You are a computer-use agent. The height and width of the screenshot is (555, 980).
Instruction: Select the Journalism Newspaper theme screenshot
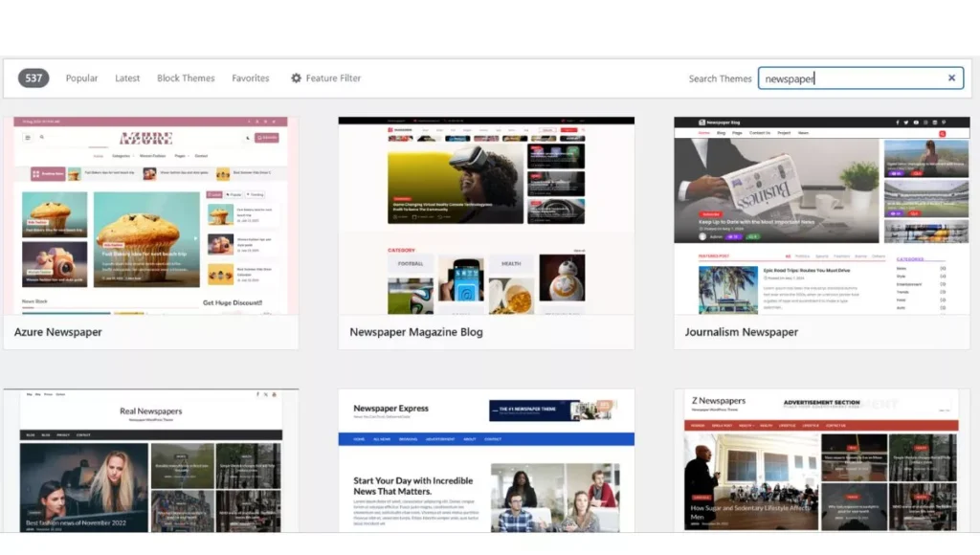tap(821, 215)
